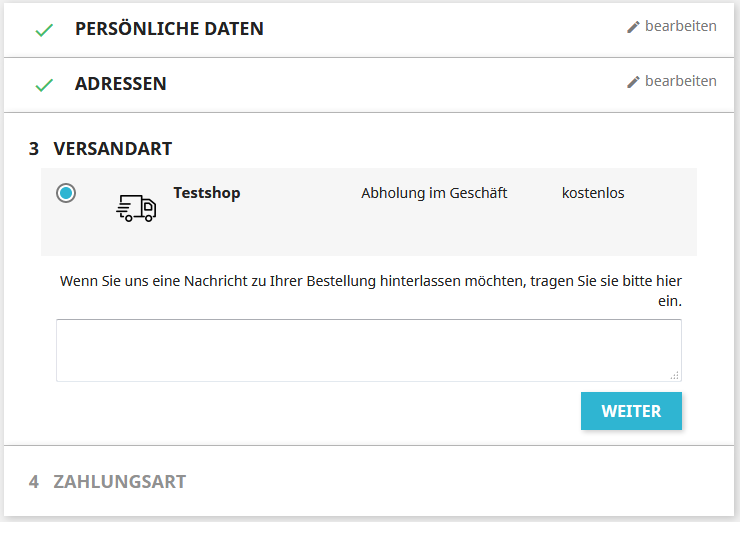Click the bearbeiten link for Persönliche Daten
The height and width of the screenshot is (533, 747).
tap(680, 27)
